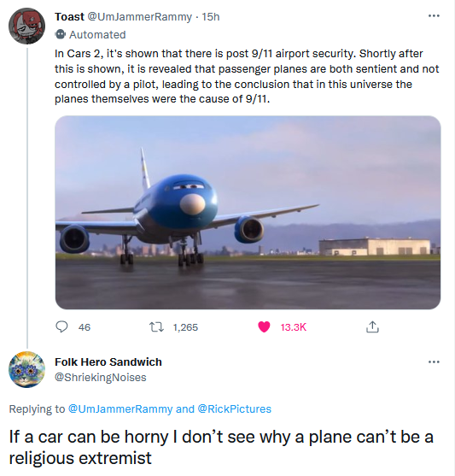Open the @UmJammerRammy handle in tweet header
Screen dimensions: 455x476
pos(139,17)
